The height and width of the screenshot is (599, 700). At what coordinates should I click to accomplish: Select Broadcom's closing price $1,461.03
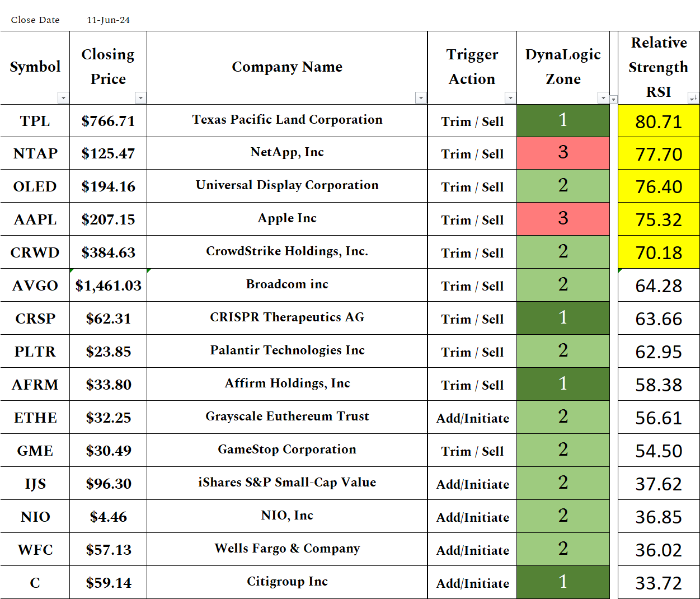click(x=107, y=284)
